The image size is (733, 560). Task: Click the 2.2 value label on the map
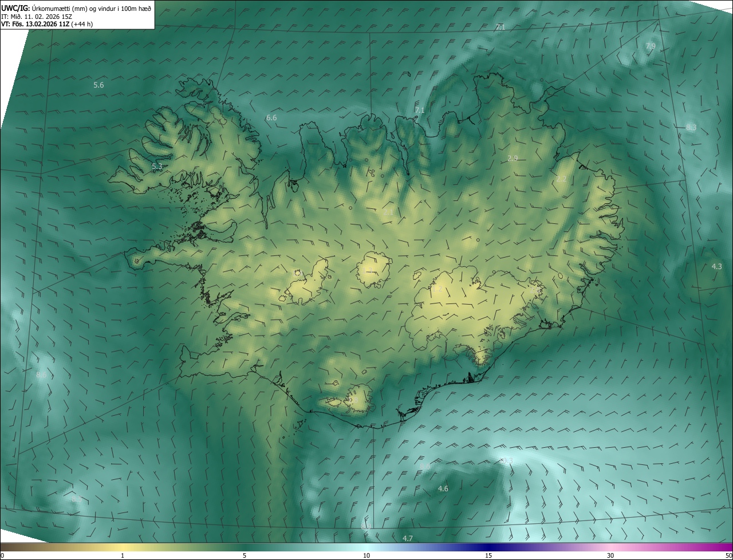[x=561, y=179]
